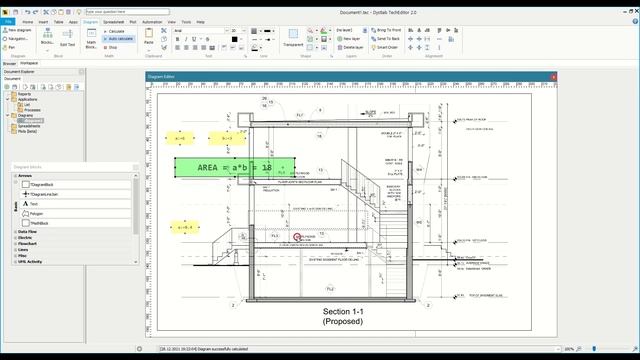
Task: Toggle Strikethrough formatting
Action: pos(207,39)
